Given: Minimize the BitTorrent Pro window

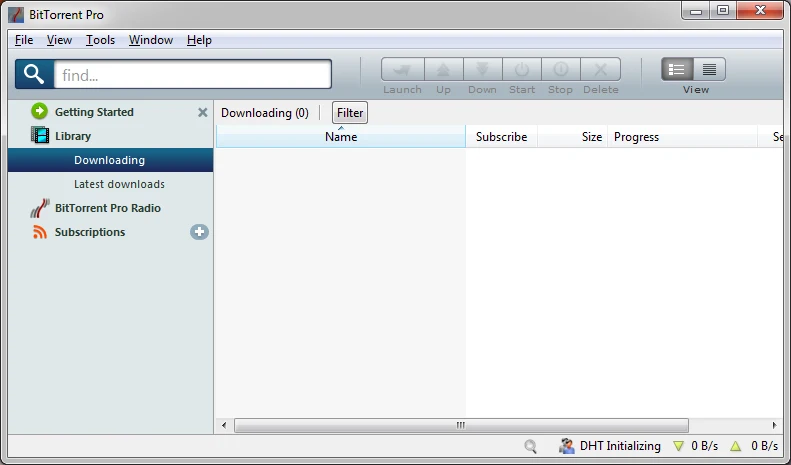Looking at the screenshot, I should pyautogui.click(x=696, y=11).
